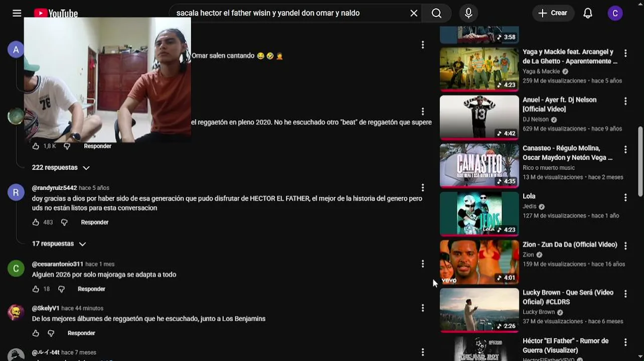Open more options for Yaga y Mackie video
Image resolution: width=644 pixels, height=361 pixels.
click(x=625, y=53)
